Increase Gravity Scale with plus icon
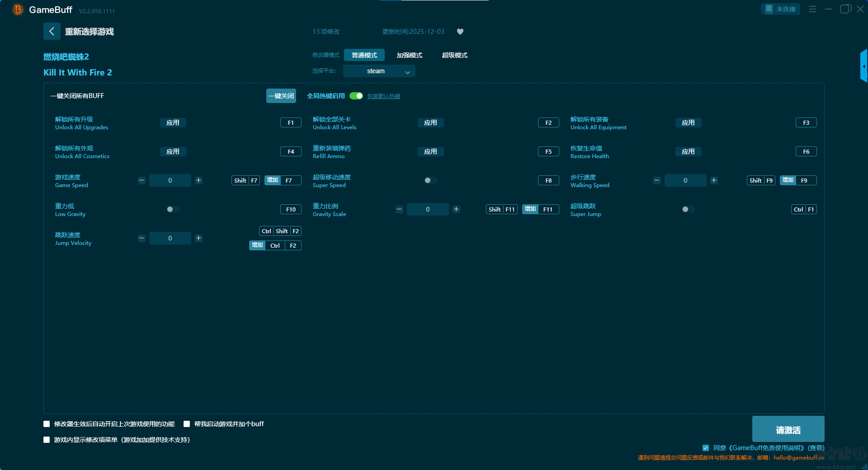 click(456, 209)
